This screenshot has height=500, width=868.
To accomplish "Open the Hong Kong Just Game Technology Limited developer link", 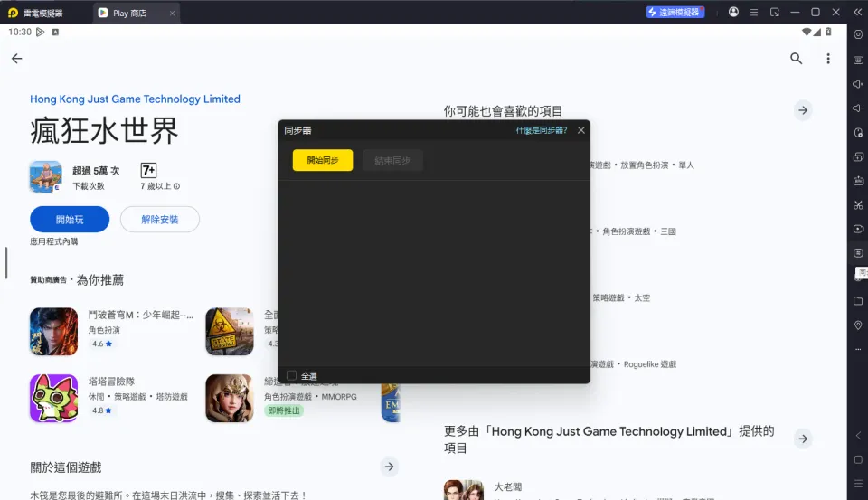I will point(135,99).
